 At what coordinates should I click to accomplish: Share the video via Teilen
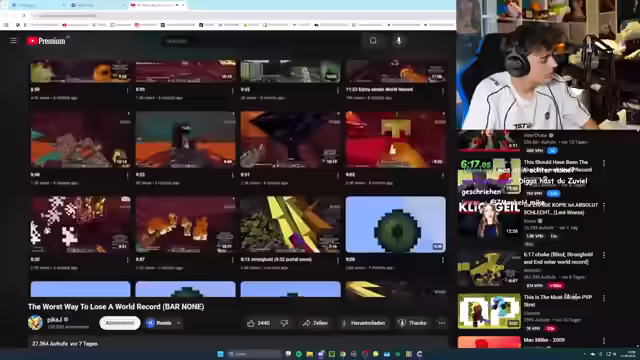pos(315,323)
